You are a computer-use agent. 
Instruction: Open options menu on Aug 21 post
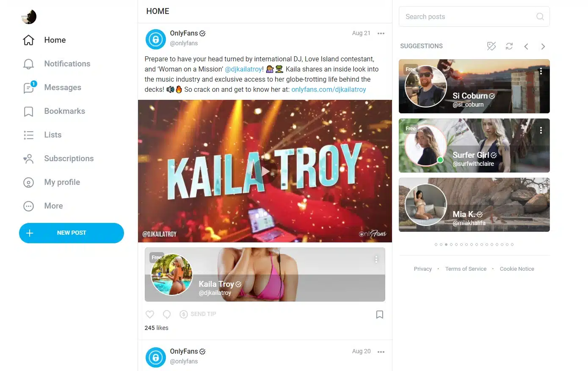pos(381,33)
